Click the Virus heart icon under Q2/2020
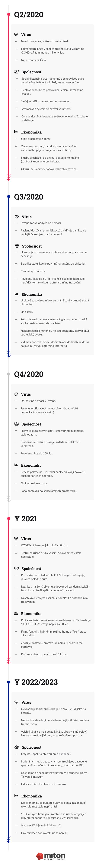 pyautogui.click(x=16, y=34)
